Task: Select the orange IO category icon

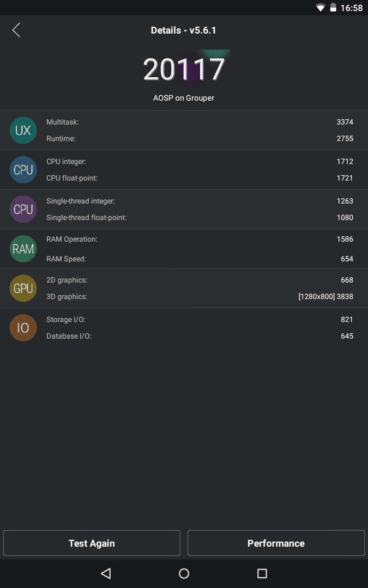Action: [23, 328]
